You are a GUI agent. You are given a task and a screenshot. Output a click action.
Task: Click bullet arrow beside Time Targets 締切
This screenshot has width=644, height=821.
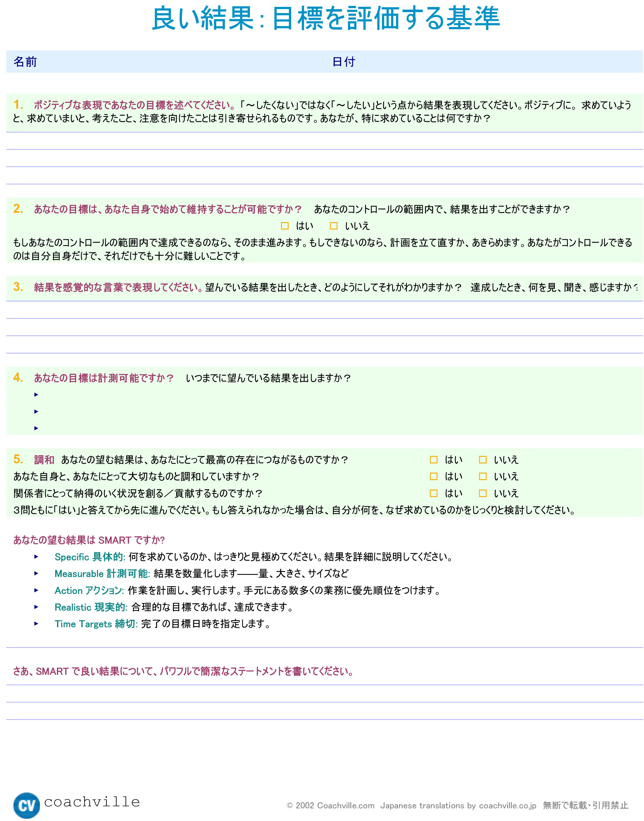(x=36, y=624)
